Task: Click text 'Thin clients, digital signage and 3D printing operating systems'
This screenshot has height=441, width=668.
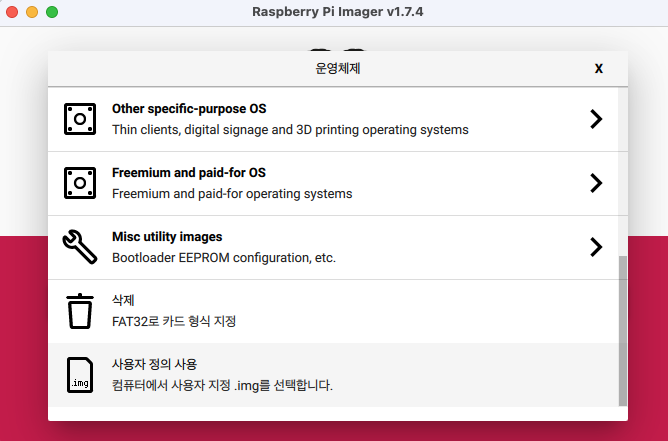Action: (x=290, y=130)
